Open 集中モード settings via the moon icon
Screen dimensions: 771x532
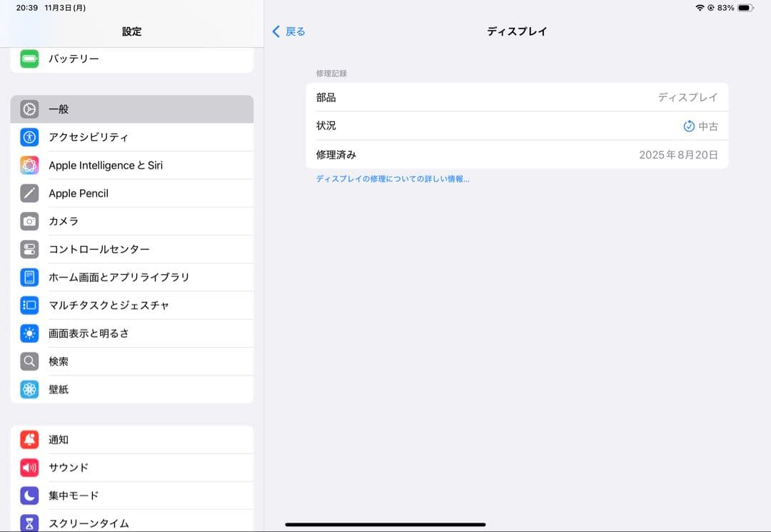pyautogui.click(x=30, y=495)
